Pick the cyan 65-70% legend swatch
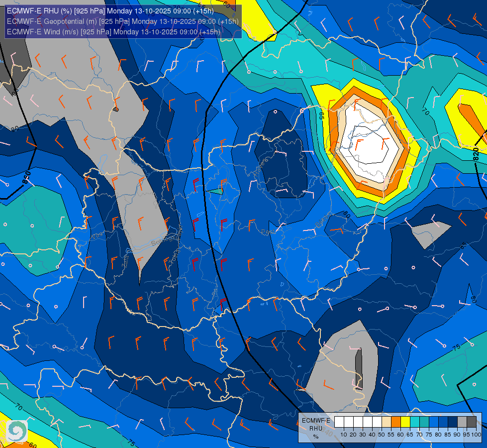Viewport: 487px width, 448px height. tap(415, 422)
